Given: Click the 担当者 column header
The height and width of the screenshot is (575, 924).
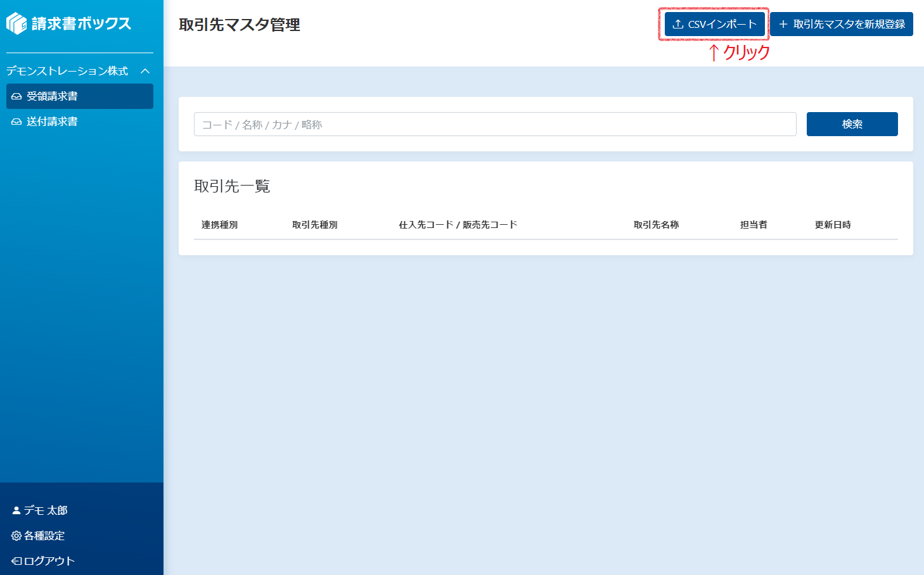Looking at the screenshot, I should coord(754,225).
